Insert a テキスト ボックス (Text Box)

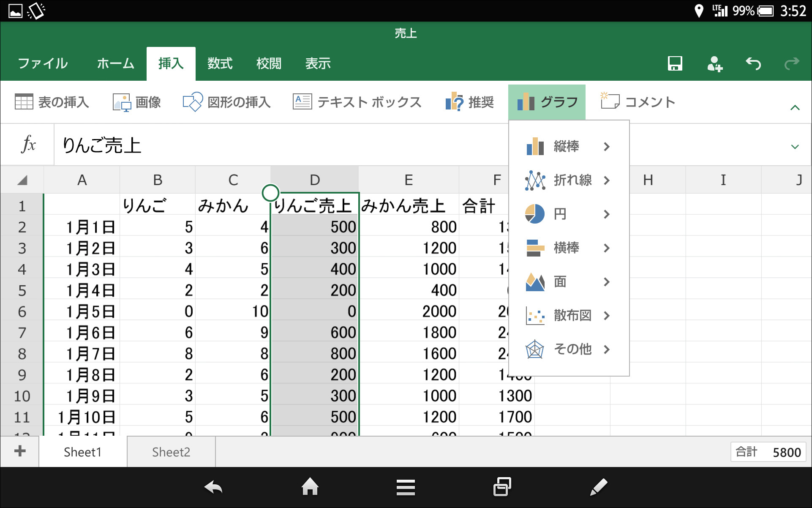point(357,101)
